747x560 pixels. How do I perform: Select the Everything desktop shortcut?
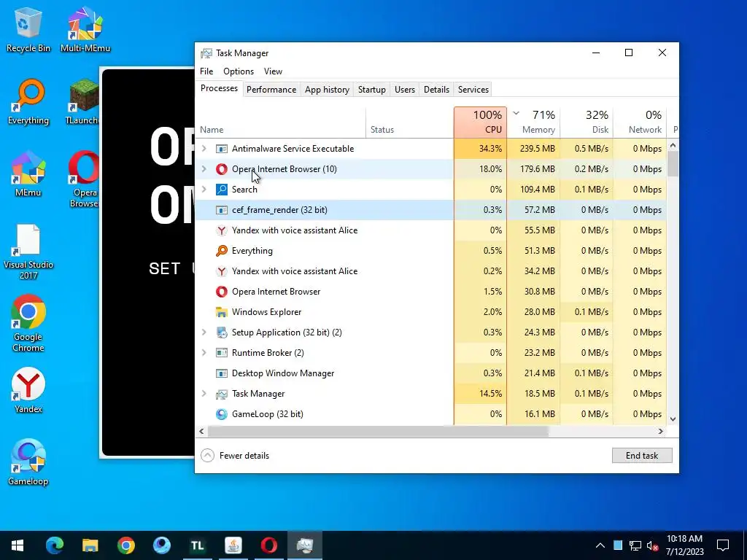click(28, 102)
